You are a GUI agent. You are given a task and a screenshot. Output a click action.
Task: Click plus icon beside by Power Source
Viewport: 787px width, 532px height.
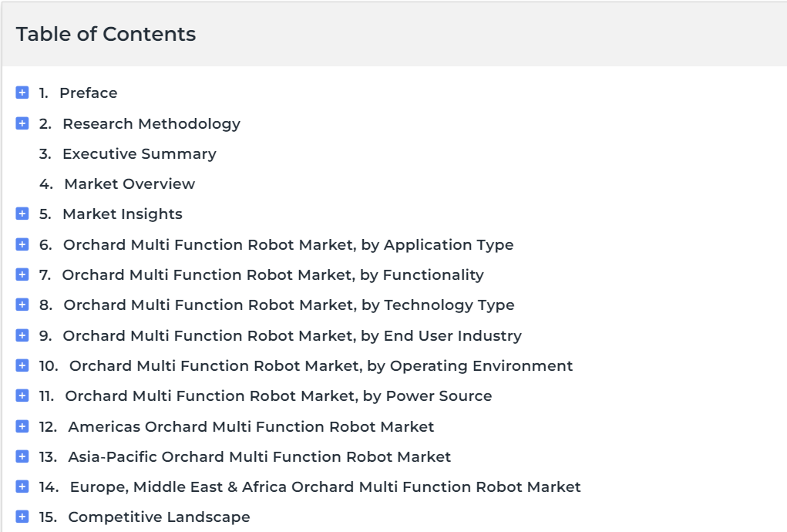point(22,396)
